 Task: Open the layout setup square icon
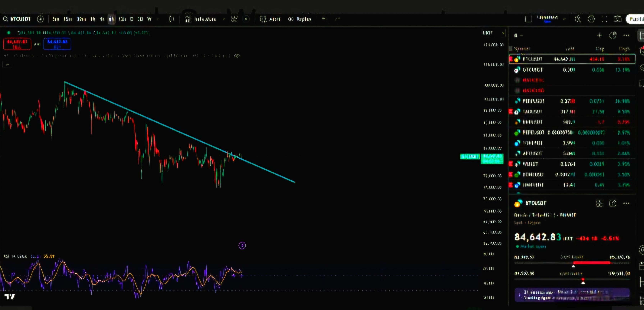point(528,19)
